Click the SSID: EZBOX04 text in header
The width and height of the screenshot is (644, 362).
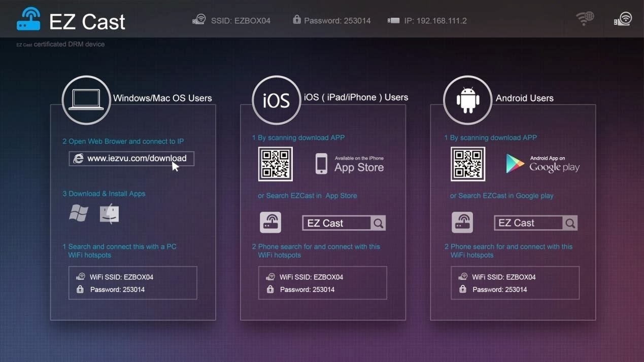tap(241, 21)
